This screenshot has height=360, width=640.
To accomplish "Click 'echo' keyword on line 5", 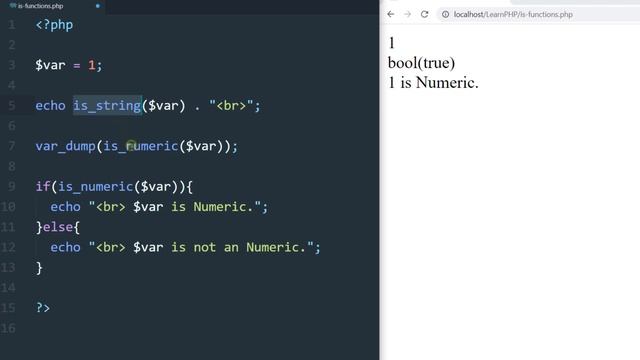I will click(50, 106).
